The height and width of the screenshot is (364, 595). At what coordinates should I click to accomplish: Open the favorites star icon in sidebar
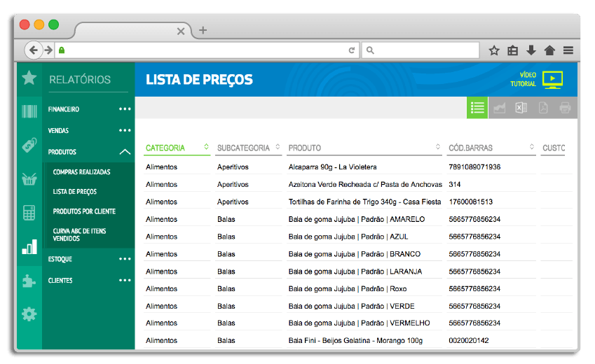[x=29, y=78]
